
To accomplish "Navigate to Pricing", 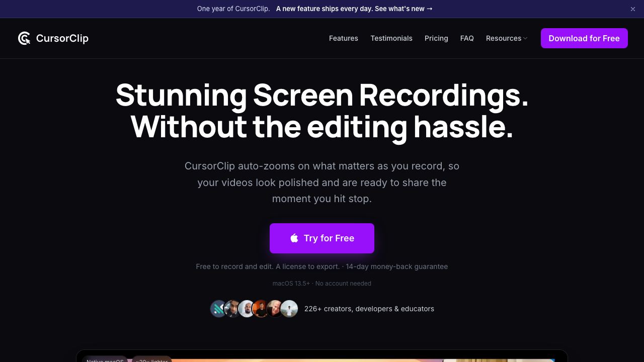I will pos(436,38).
